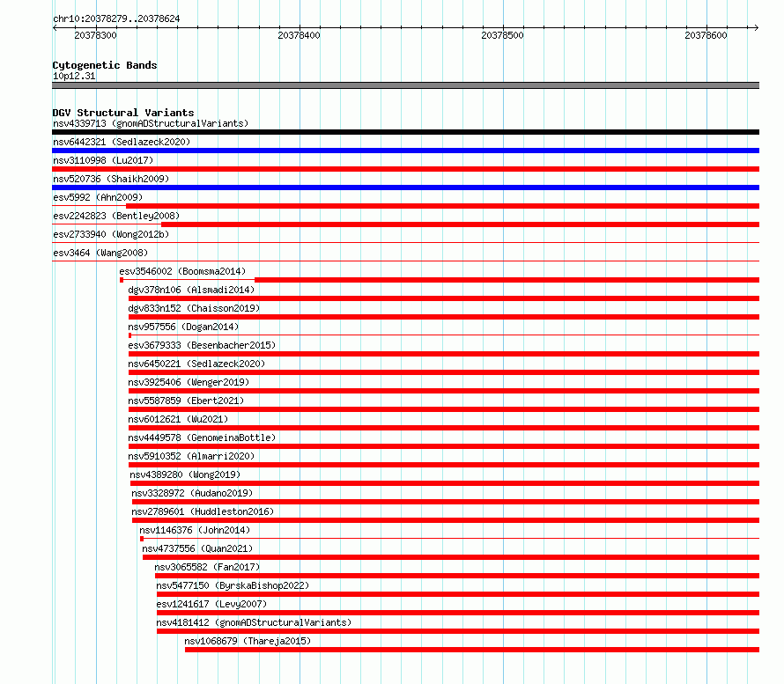Viewport: 784px width, 684px height.
Task: Click the red bar under nsv5587859
Action: click(444, 409)
